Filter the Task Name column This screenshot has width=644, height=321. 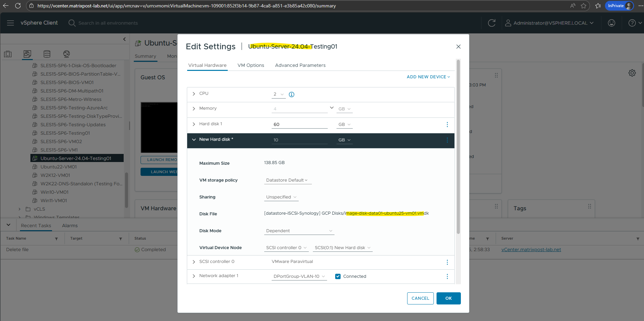click(56, 239)
